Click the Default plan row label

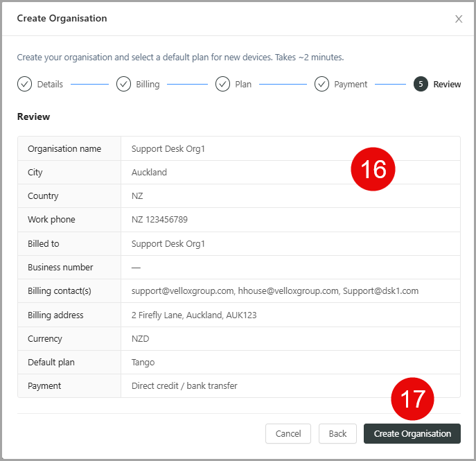tap(51, 363)
